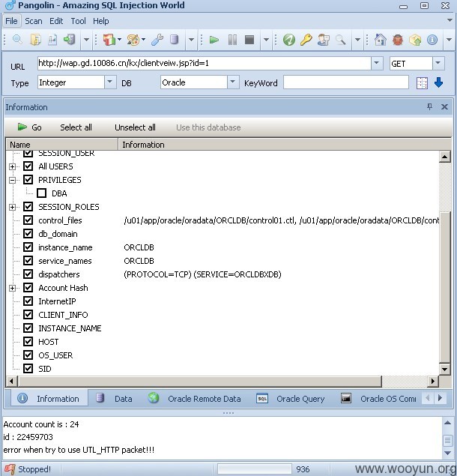Screen dimensions: 457x476
Task: Pause the scan with pause icon
Action: click(x=232, y=40)
